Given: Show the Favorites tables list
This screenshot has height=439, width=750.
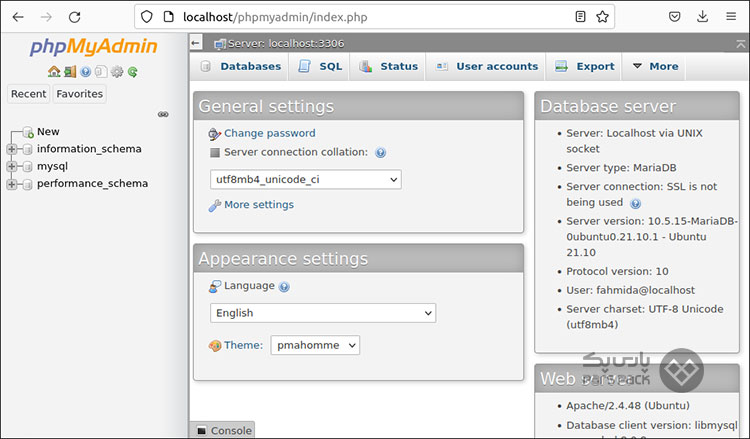Looking at the screenshot, I should click(x=79, y=94).
